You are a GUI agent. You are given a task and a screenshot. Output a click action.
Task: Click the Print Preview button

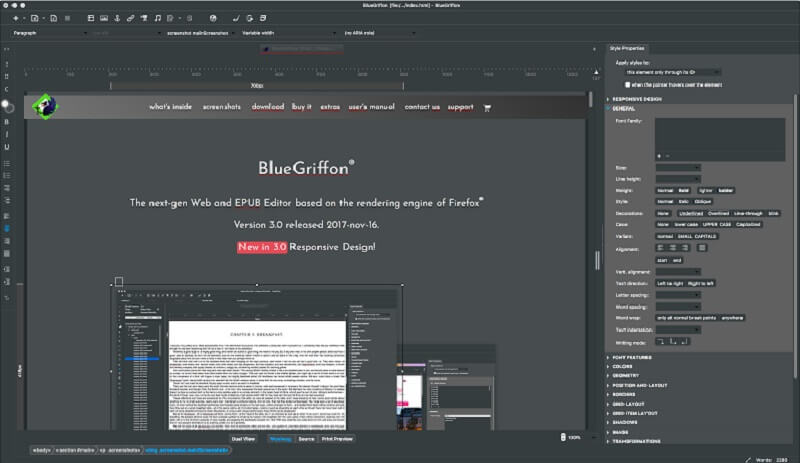pyautogui.click(x=337, y=439)
